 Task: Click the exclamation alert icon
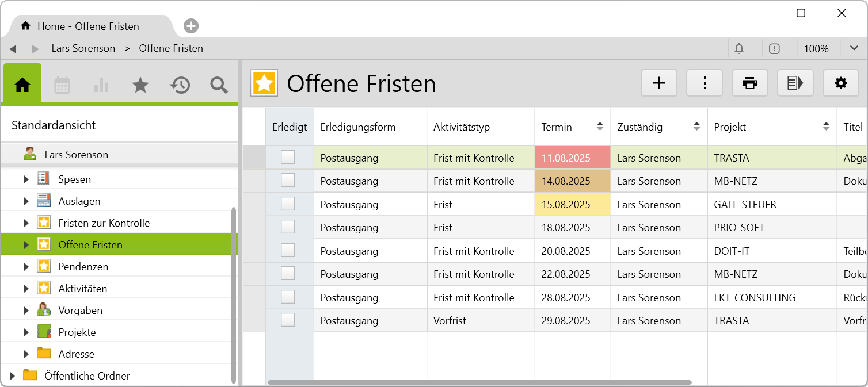pyautogui.click(x=774, y=49)
